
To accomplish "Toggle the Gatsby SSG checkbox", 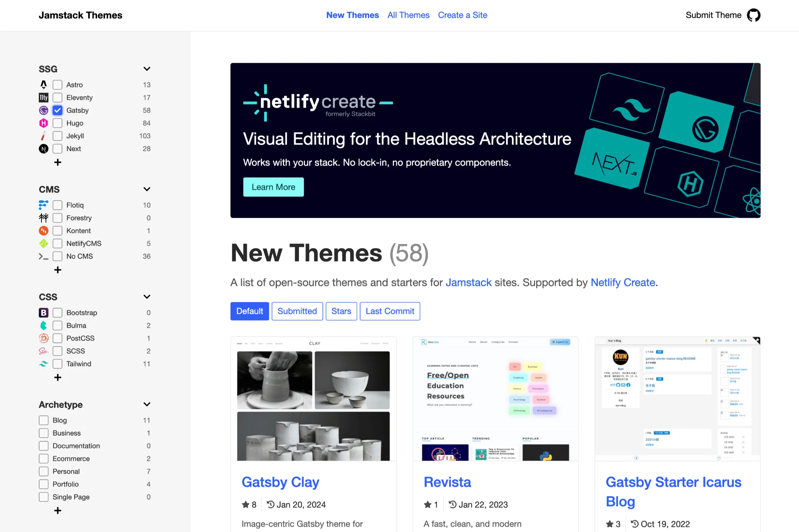I will pos(57,110).
